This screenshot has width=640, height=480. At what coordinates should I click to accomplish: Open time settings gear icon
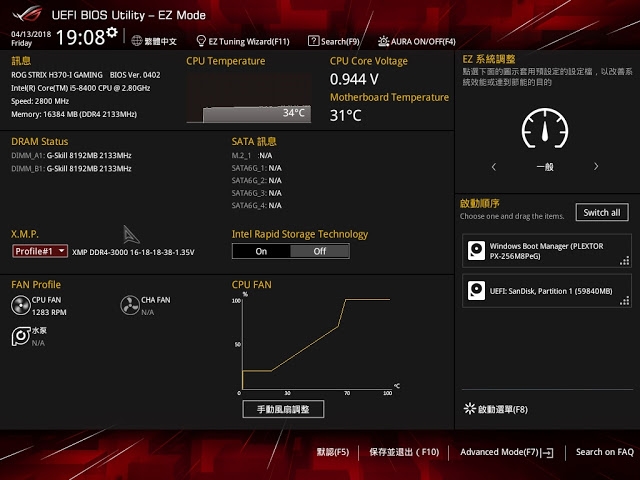point(112,32)
